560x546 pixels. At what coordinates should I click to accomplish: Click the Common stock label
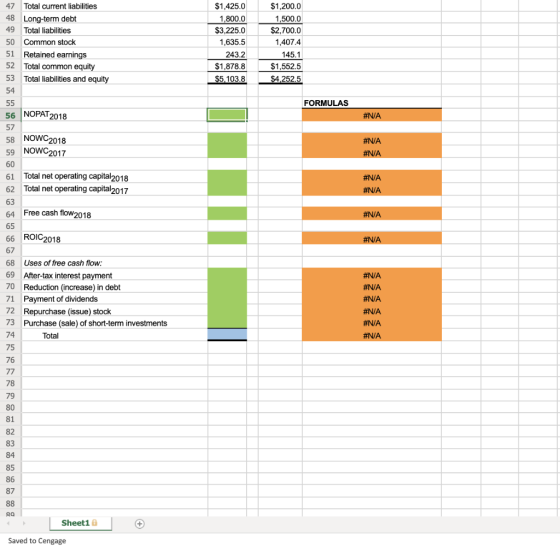(x=50, y=42)
